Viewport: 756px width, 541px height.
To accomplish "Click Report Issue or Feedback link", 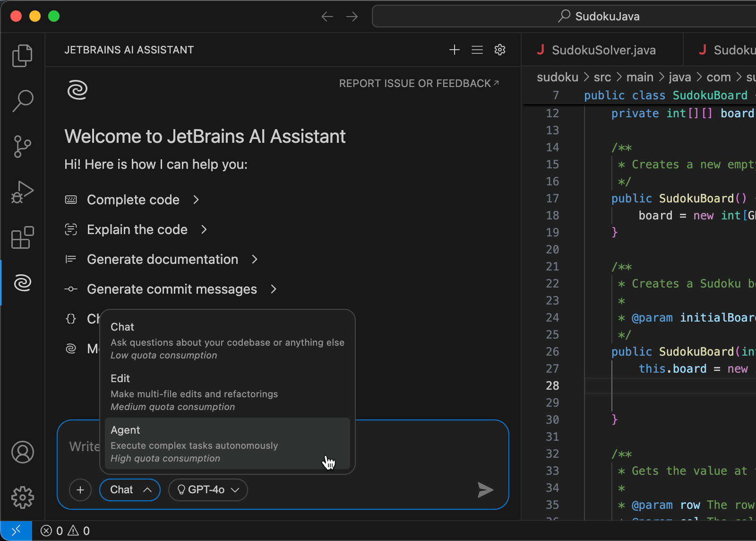I will pos(419,84).
